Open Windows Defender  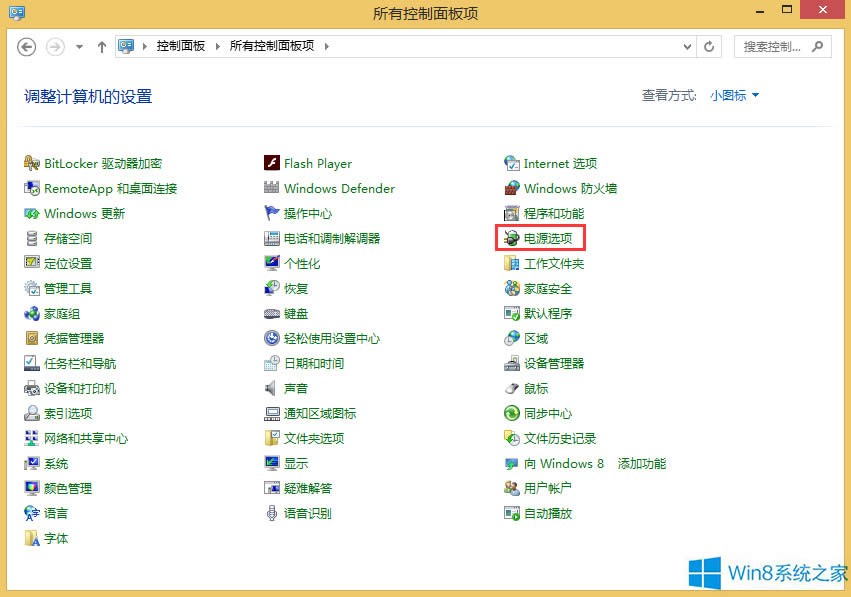pos(337,188)
